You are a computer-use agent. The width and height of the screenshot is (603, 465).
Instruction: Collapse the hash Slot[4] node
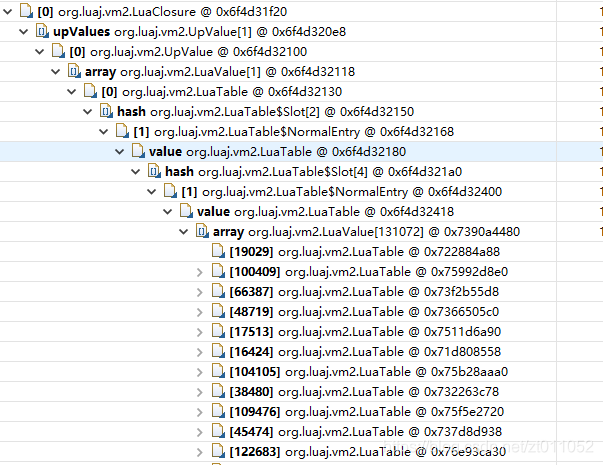[136, 172]
